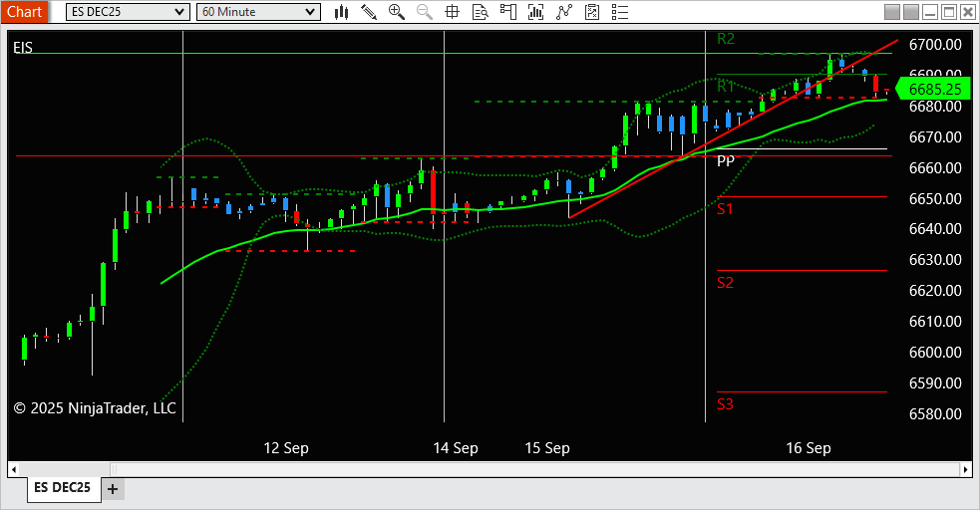Show the data box icon

480,12
